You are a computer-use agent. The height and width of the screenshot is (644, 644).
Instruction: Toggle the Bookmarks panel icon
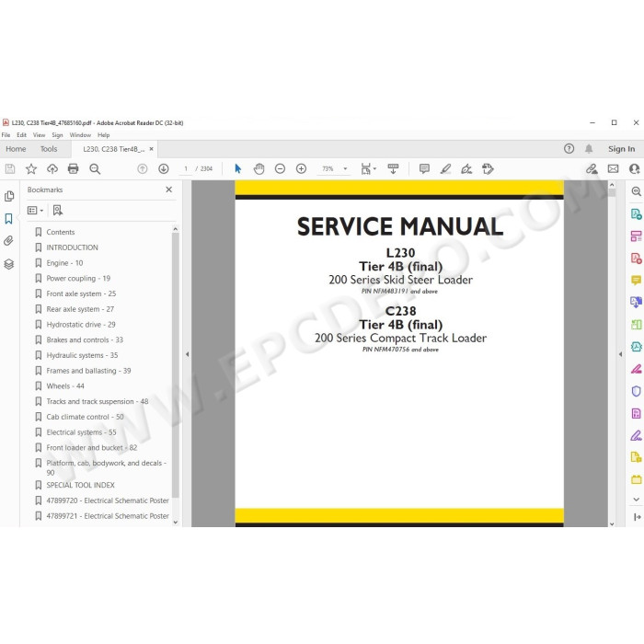pyautogui.click(x=8, y=219)
